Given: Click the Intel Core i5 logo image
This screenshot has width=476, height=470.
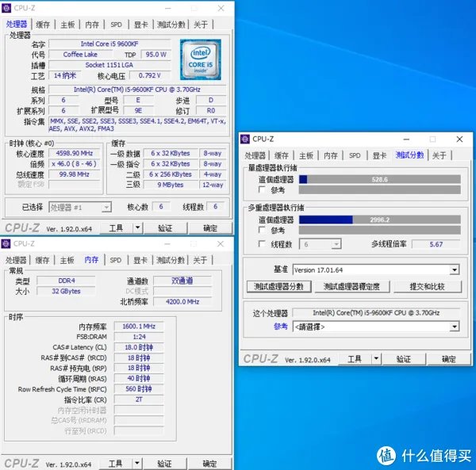Looking at the screenshot, I should (x=201, y=59).
